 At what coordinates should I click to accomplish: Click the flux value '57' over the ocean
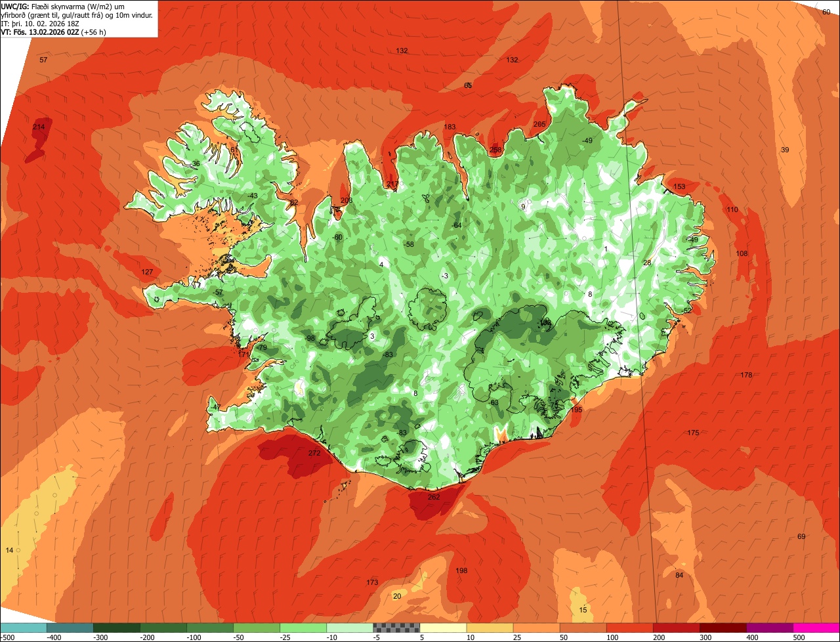coord(43,60)
